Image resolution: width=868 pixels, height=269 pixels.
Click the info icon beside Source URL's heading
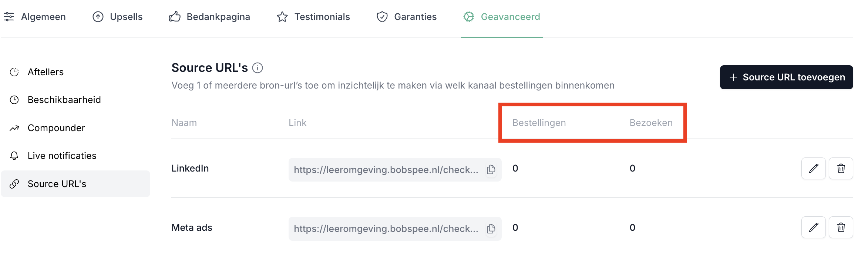click(258, 68)
